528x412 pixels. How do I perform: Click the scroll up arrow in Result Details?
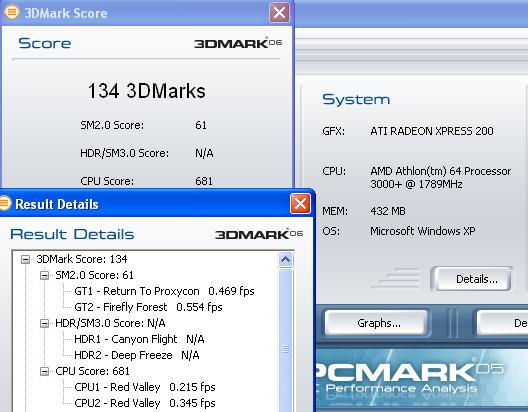286,260
